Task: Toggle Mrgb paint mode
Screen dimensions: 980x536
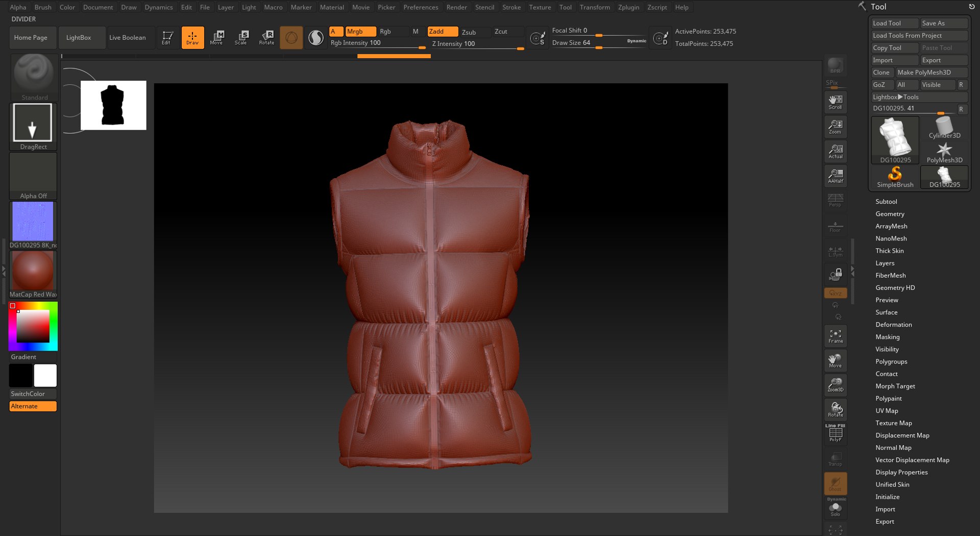Action: click(x=361, y=32)
